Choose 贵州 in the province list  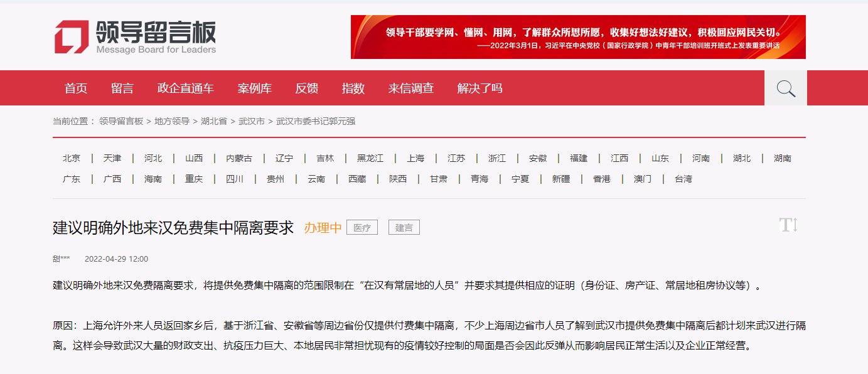point(276,179)
